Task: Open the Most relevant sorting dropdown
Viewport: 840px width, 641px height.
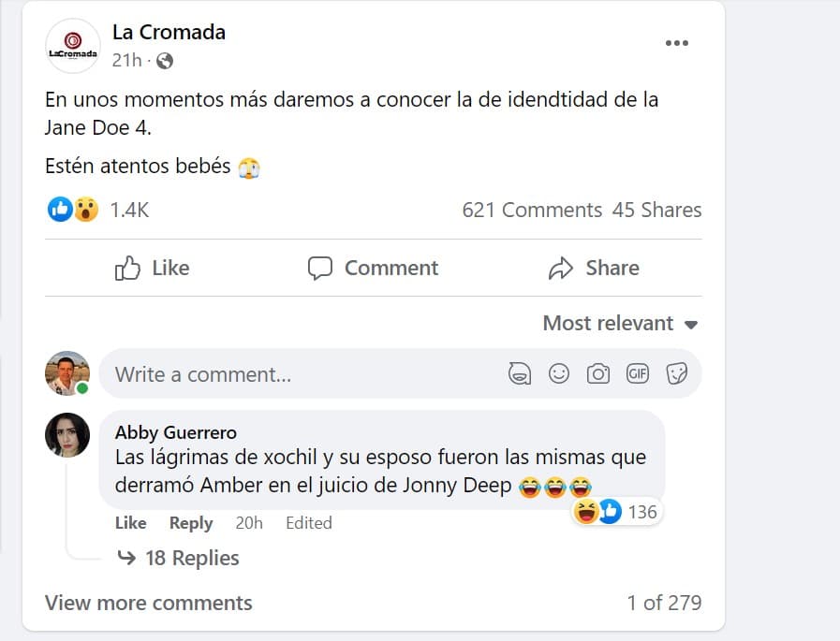Action: 620,323
